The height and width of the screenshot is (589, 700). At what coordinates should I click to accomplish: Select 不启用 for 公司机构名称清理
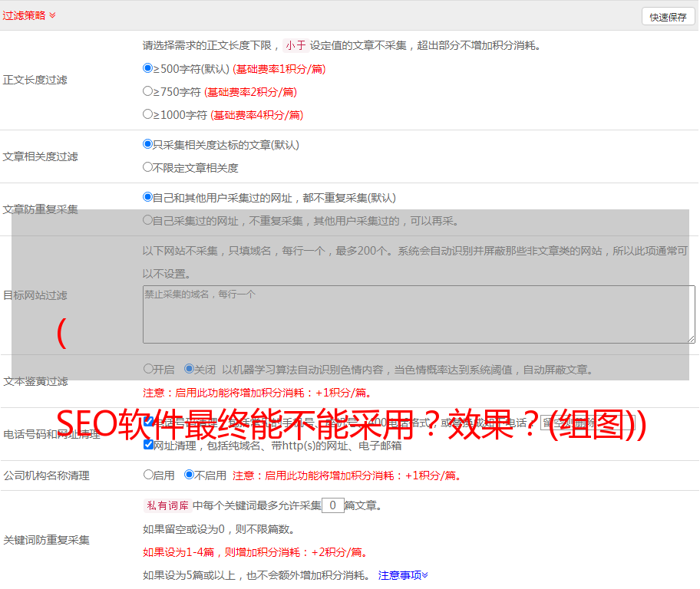(189, 474)
